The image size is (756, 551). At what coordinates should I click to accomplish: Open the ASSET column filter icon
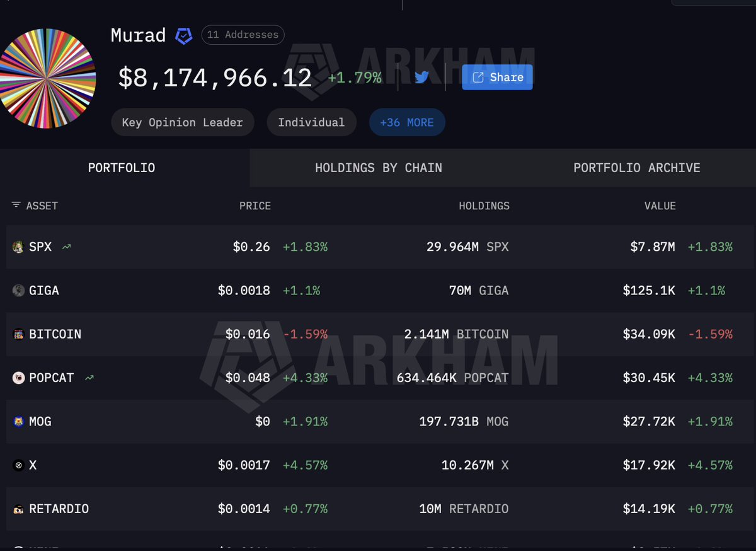(16, 206)
